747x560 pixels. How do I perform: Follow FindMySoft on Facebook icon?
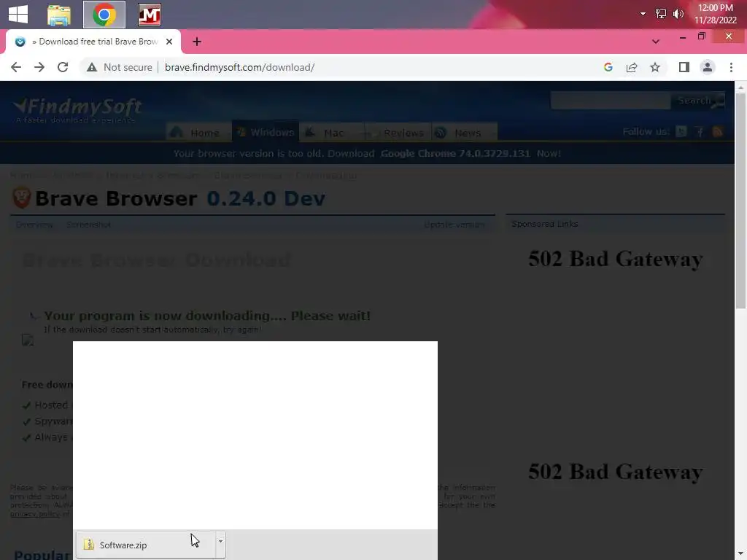point(700,132)
